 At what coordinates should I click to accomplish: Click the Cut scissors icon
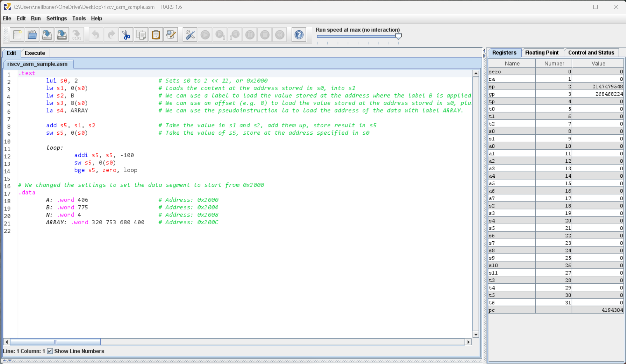pyautogui.click(x=126, y=35)
